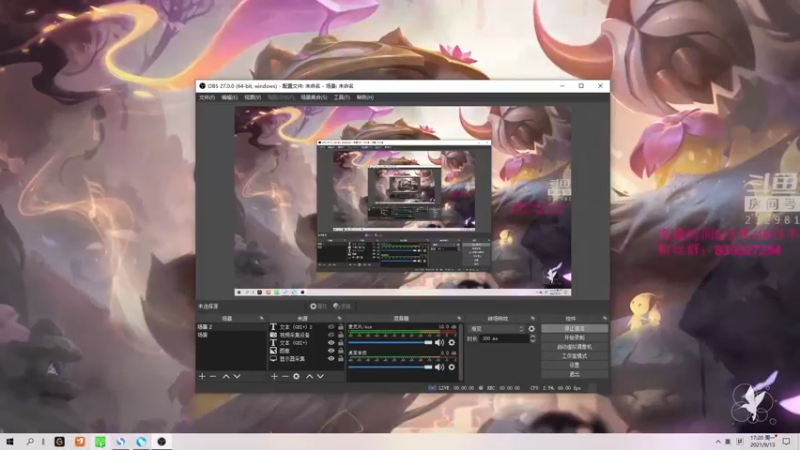
Task: Pop out the sources dock panel icon
Action: pyautogui.click(x=340, y=318)
